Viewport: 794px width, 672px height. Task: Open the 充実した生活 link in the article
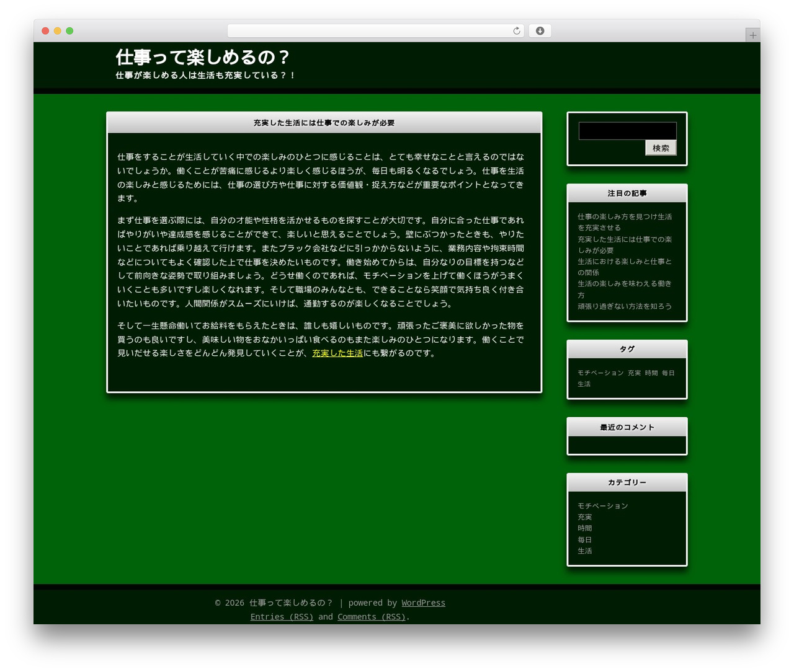click(x=337, y=353)
